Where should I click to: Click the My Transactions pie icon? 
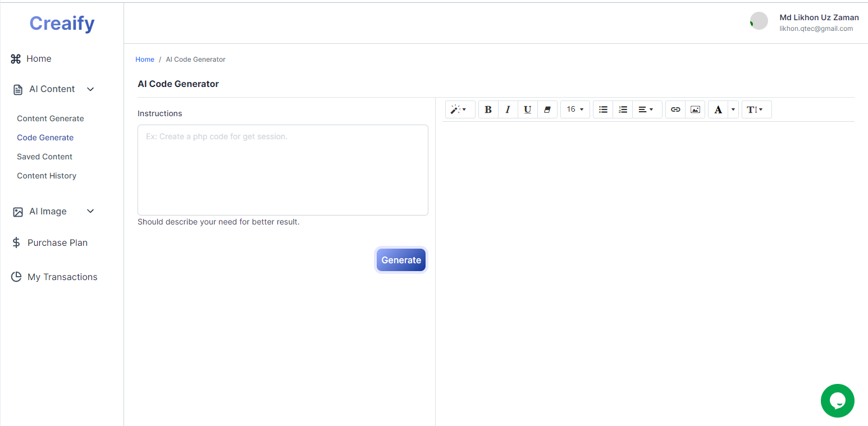(x=16, y=277)
